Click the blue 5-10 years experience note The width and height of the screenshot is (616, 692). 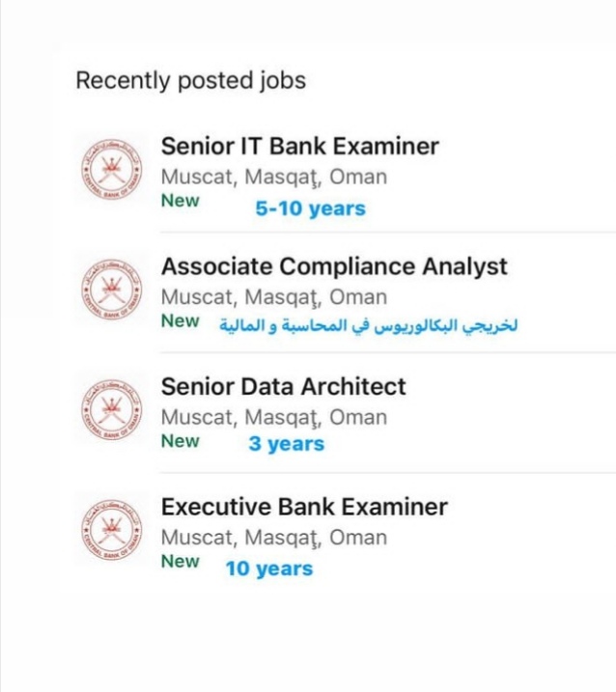coord(310,208)
